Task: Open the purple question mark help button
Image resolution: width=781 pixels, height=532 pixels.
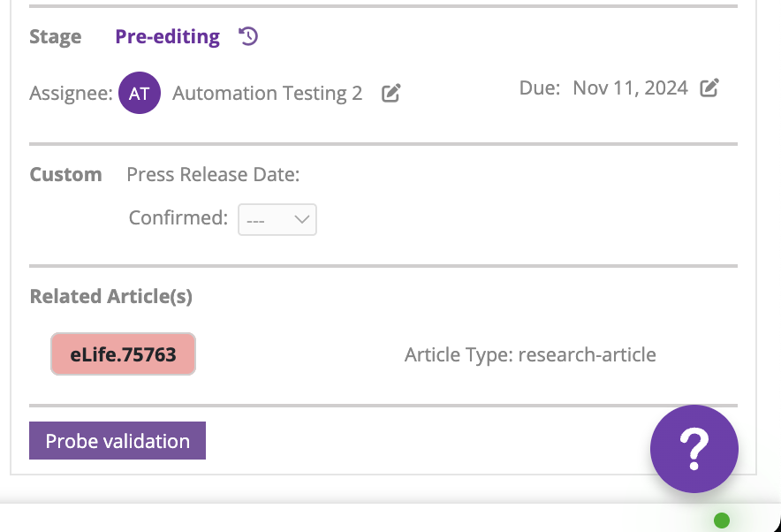Action: [694, 449]
